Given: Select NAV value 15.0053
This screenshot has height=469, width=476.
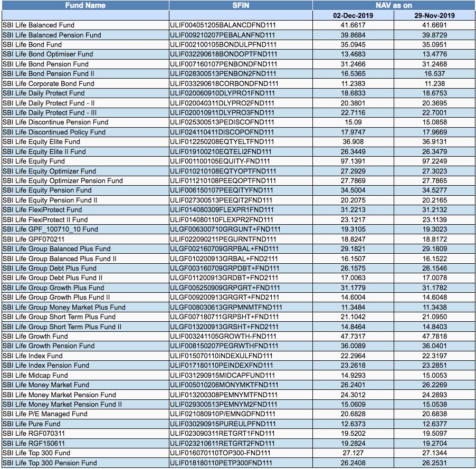Looking at the screenshot, I should (434, 375).
